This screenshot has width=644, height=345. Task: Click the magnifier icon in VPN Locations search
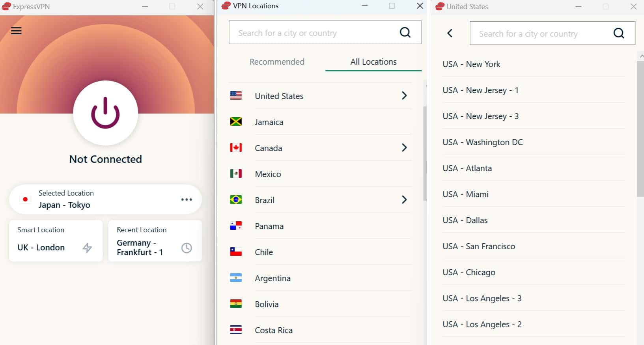click(405, 32)
